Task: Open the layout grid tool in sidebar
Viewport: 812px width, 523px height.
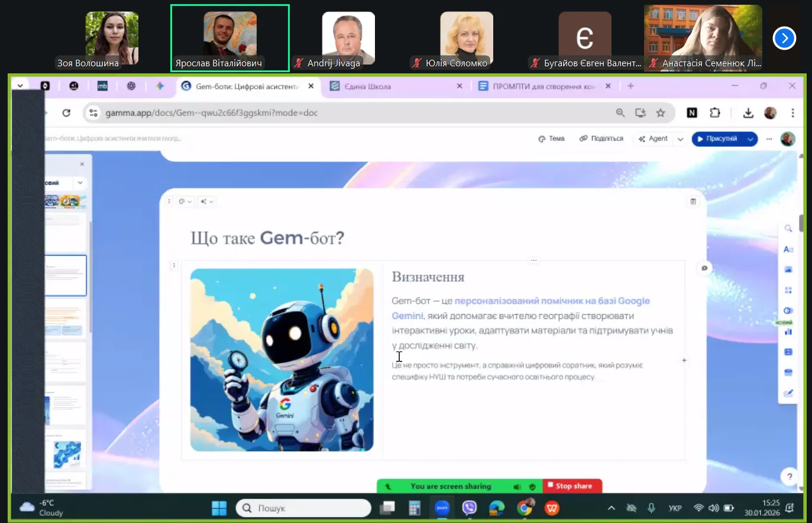Action: pyautogui.click(x=788, y=290)
